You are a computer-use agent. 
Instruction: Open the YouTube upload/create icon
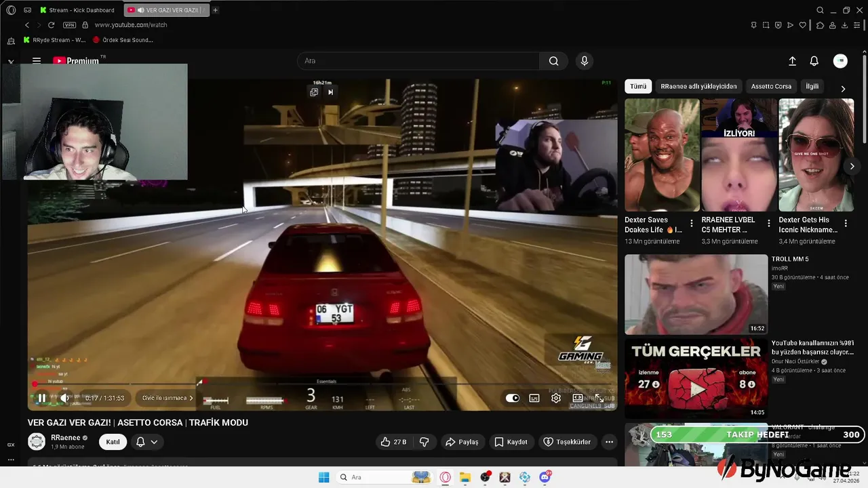click(792, 61)
